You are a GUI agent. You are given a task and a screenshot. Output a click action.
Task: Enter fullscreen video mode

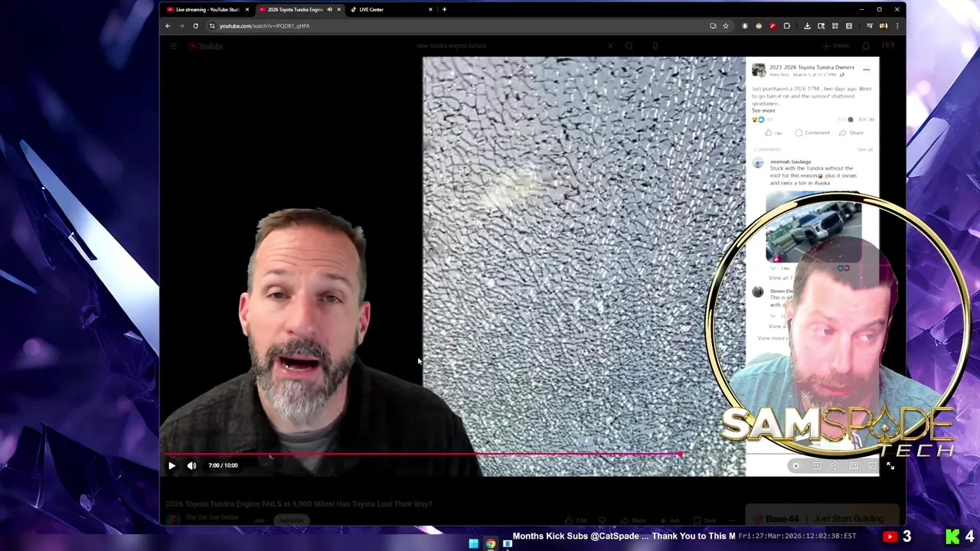(890, 465)
